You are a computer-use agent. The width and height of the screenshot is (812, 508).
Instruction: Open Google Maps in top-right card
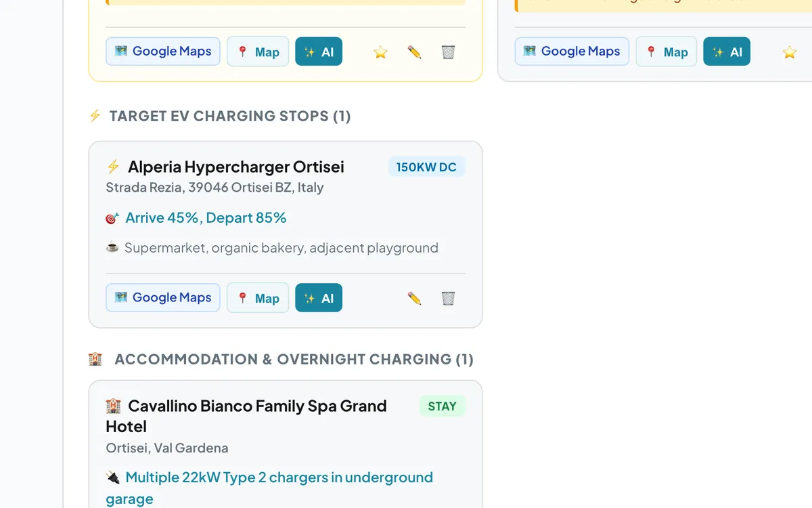pos(572,51)
